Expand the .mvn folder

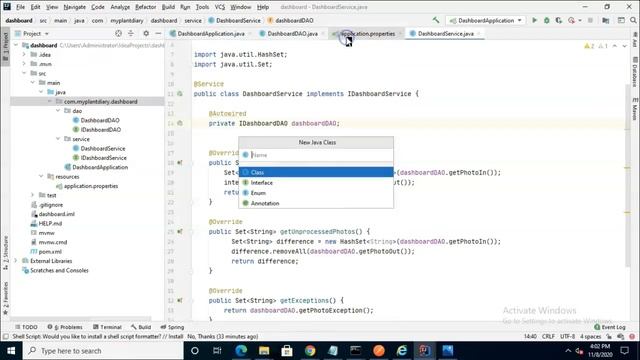[24, 64]
